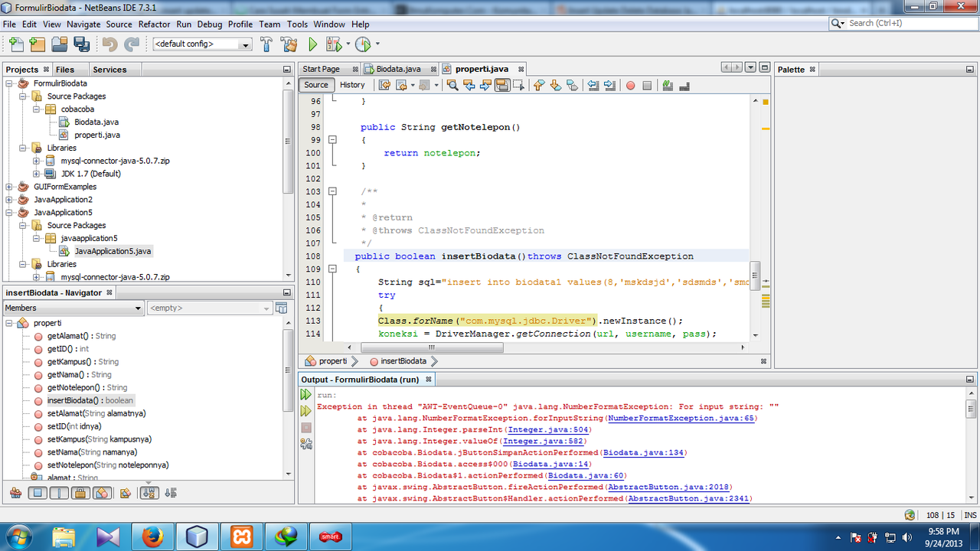The image size is (980, 551).
Task: Toggle Show Static Members filter in Navigator
Action: [59, 493]
